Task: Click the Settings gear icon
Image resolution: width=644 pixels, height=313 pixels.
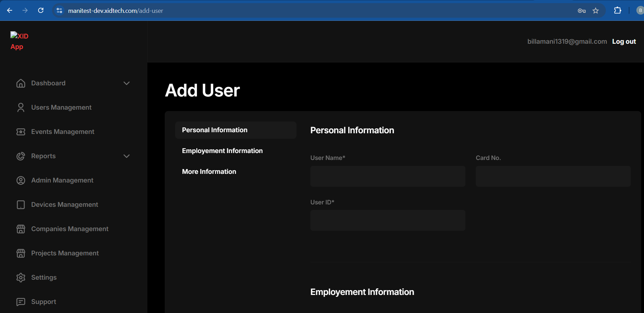Action: point(21,278)
